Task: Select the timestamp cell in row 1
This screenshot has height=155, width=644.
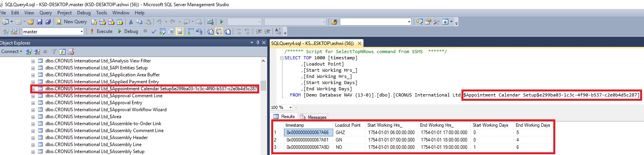Action: pyautogui.click(x=308, y=133)
